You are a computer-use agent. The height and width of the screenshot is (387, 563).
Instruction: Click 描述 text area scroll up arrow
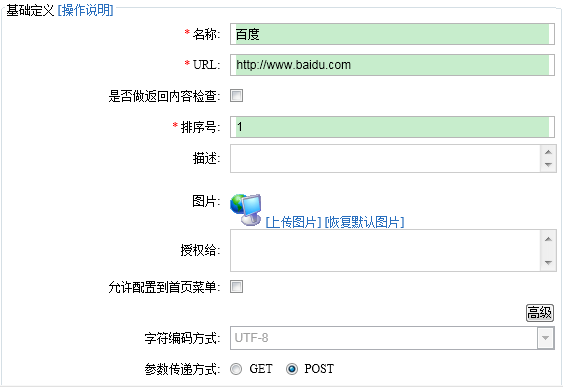tap(548, 152)
